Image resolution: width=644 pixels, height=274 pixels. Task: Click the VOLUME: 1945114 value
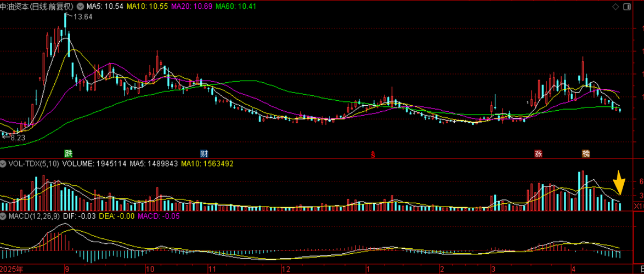(94, 163)
